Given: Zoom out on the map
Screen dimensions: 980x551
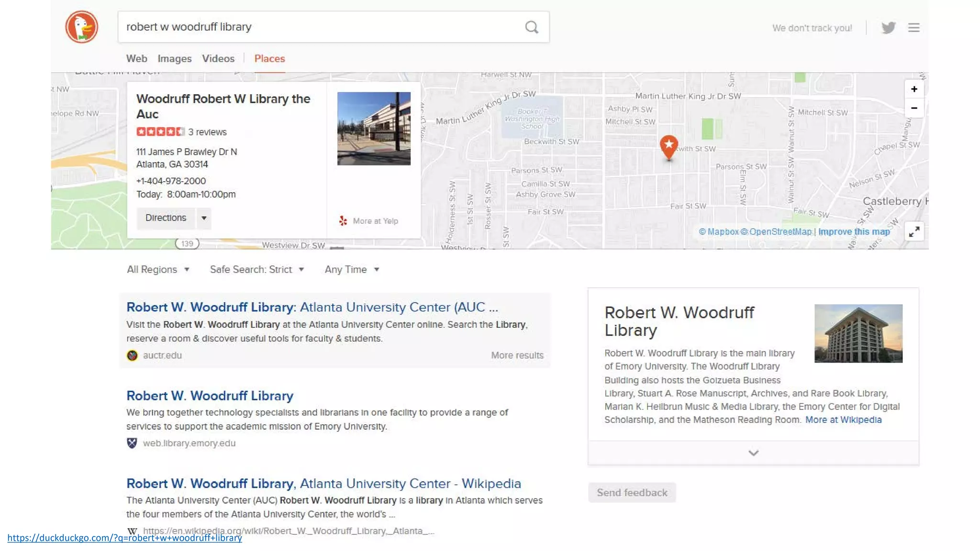Looking at the screenshot, I should [x=914, y=108].
